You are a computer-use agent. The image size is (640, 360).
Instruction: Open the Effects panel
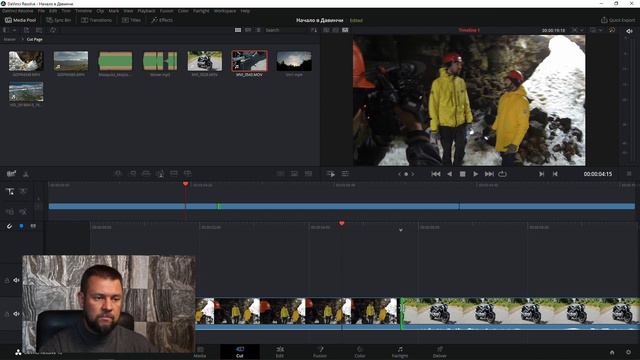click(162, 20)
